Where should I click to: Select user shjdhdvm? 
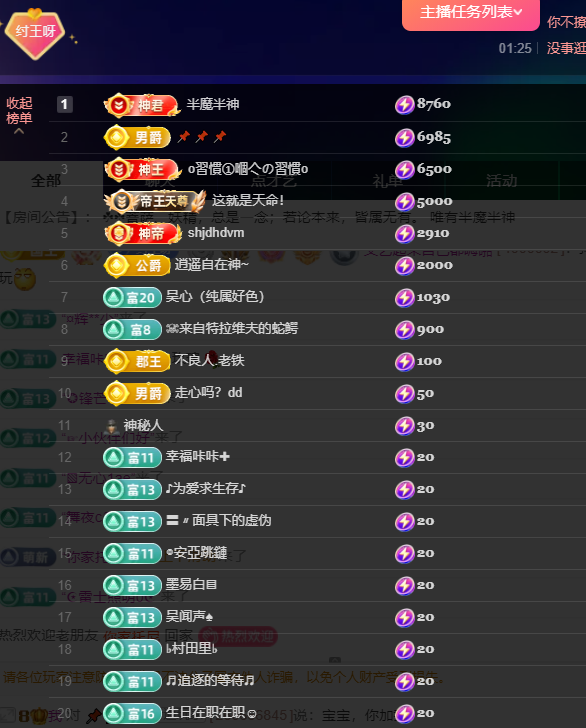[216, 233]
